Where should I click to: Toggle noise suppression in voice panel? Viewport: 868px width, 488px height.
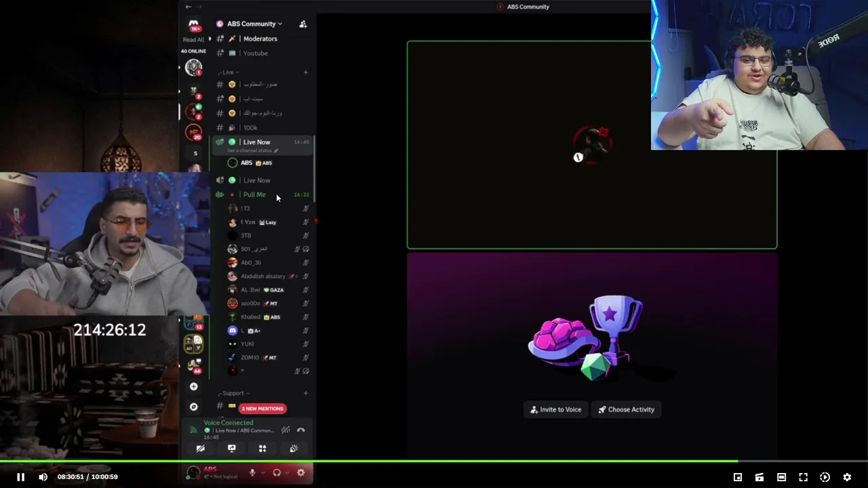285,430
